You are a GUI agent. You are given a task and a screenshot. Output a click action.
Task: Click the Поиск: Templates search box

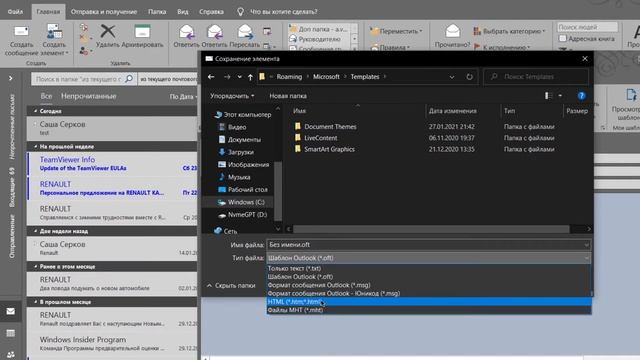point(537,77)
